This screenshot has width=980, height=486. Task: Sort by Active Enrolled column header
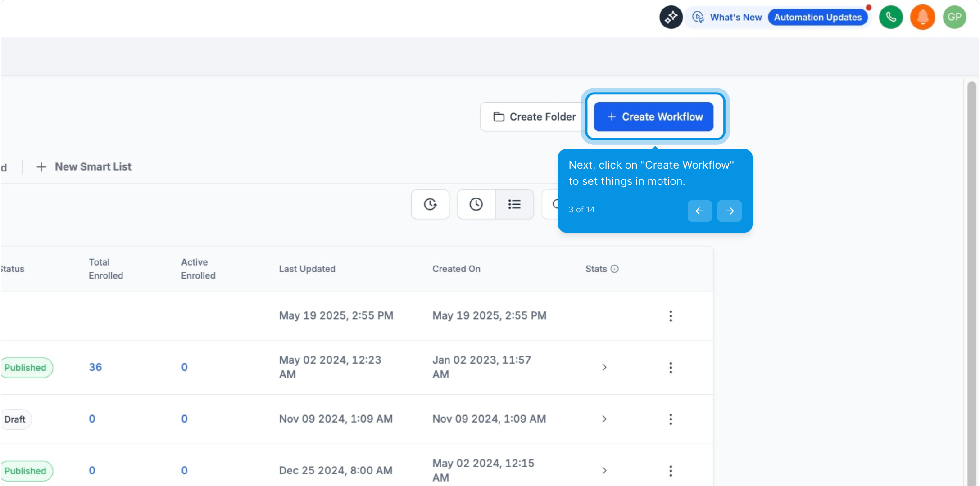198,269
